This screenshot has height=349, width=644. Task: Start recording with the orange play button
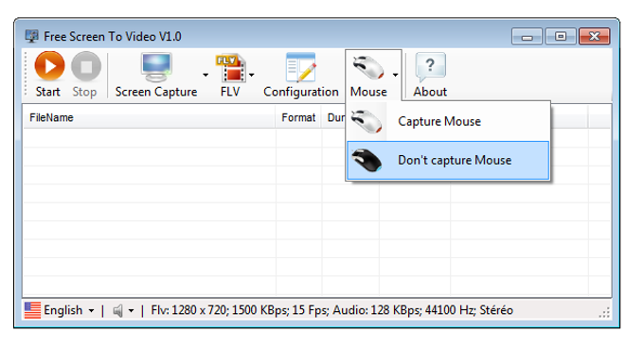[x=49, y=66]
